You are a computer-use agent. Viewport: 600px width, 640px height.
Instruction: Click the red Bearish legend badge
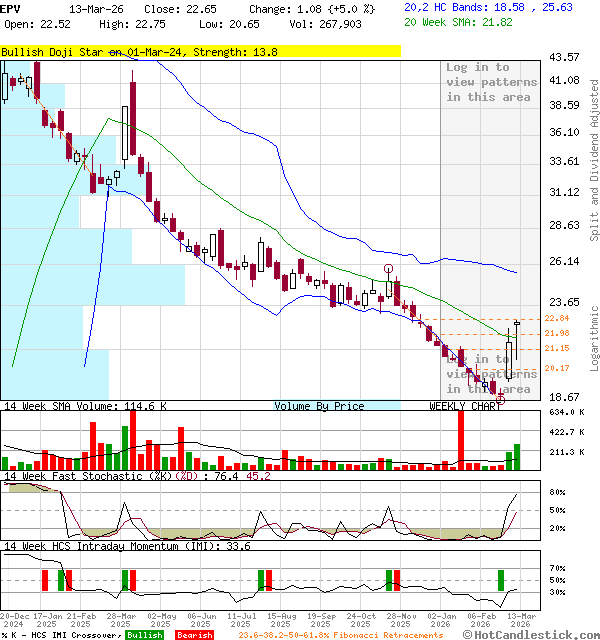[x=195, y=634]
